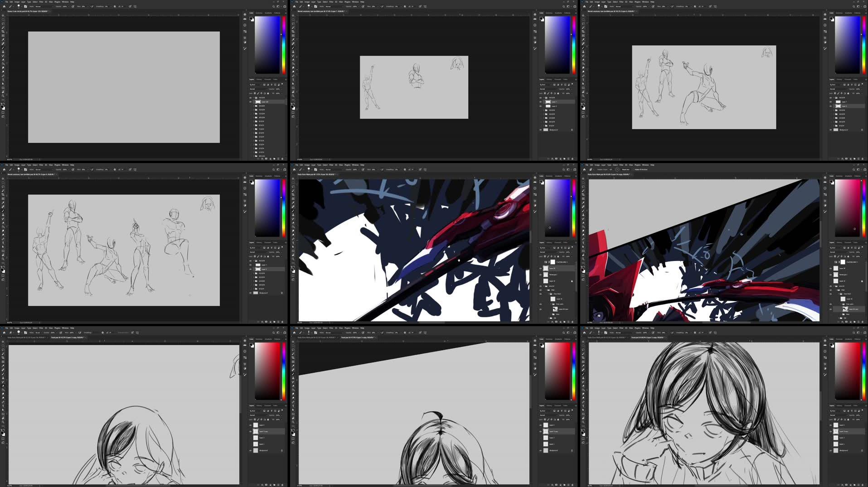
Task: Hide Layer 4 in bottom-middle window
Action: (540, 425)
